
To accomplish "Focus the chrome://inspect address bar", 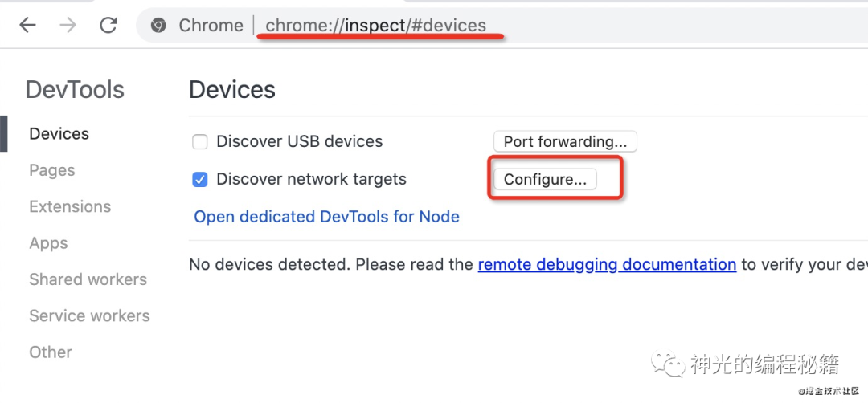I will click(x=375, y=26).
